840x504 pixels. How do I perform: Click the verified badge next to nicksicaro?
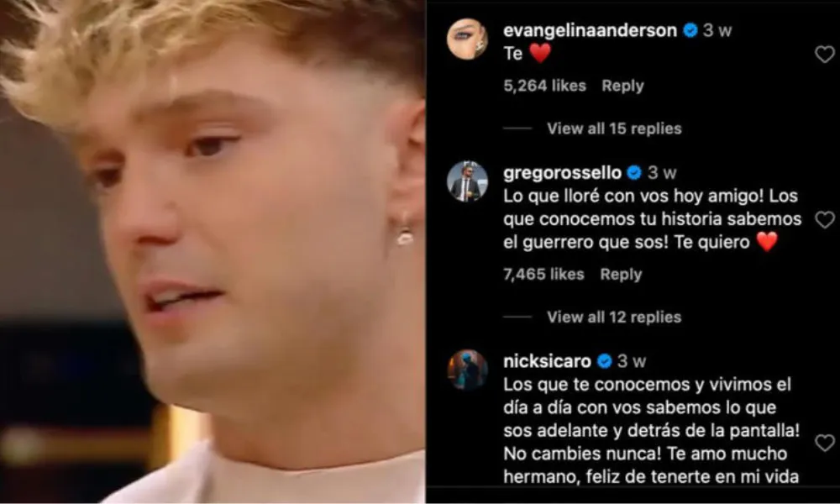point(604,361)
